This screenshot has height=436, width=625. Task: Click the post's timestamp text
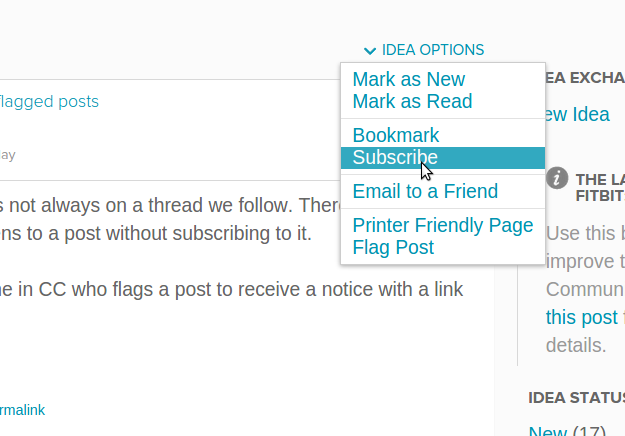pos(8,155)
